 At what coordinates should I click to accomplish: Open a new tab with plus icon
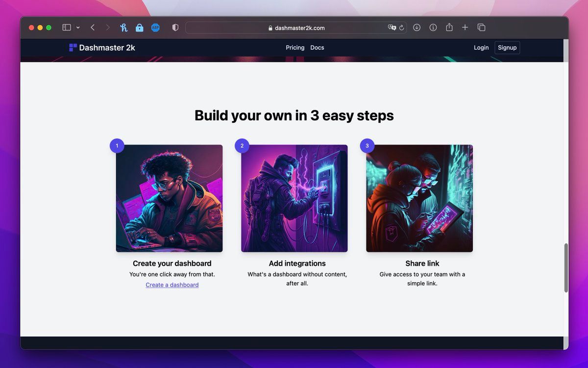click(465, 28)
